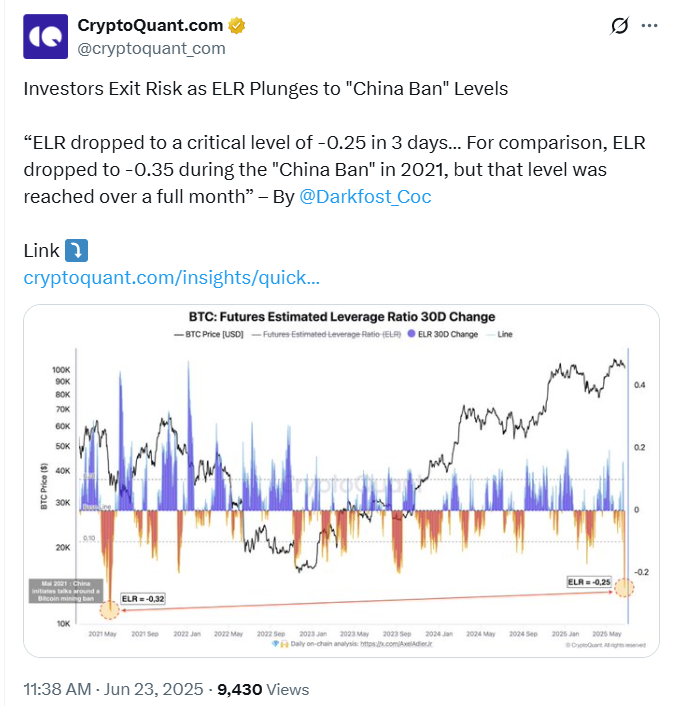
Task: Open the cryptoquant.com/insights link
Action: point(171,277)
